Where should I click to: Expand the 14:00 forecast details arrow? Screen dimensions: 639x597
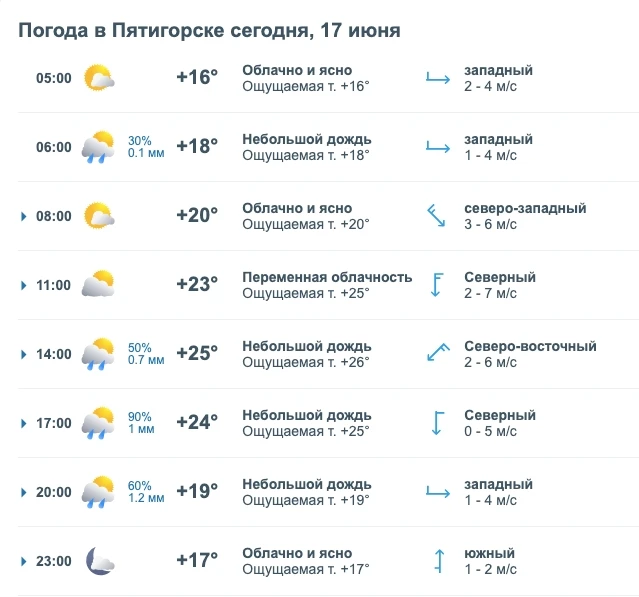click(24, 355)
